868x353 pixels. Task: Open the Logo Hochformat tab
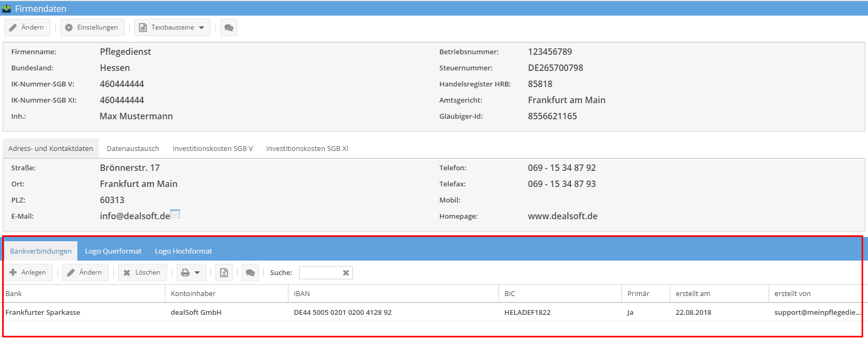click(x=183, y=251)
